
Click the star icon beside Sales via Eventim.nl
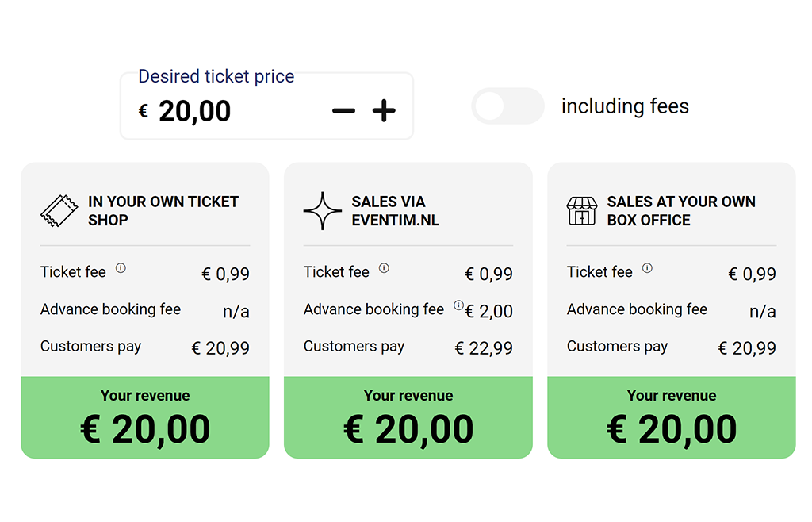[323, 211]
